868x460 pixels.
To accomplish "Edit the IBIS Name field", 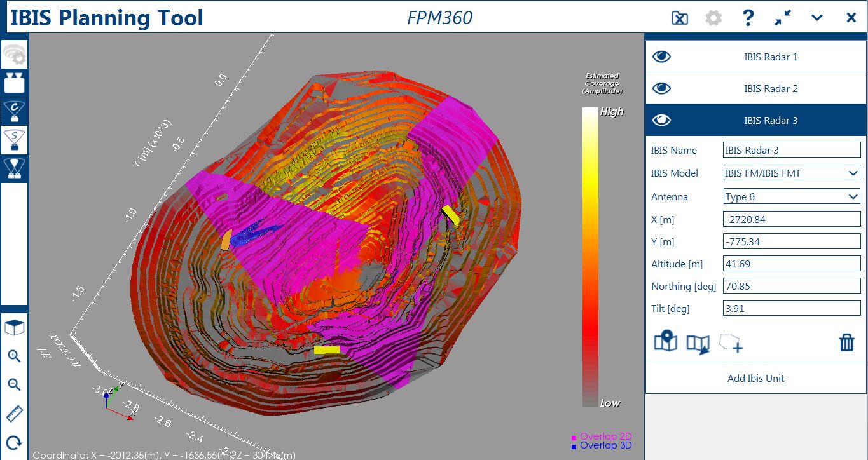I will (792, 150).
